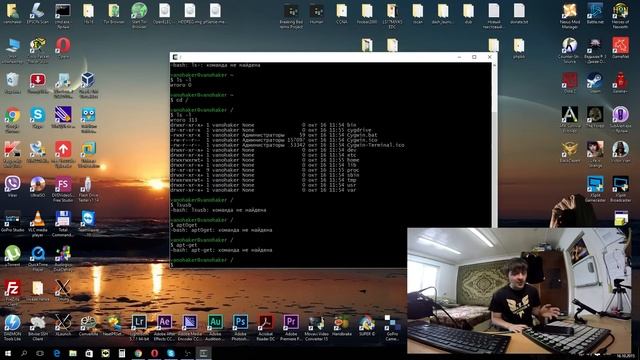Maximize the Cygwin terminal window
The height and width of the screenshot is (360, 640).
[474, 57]
